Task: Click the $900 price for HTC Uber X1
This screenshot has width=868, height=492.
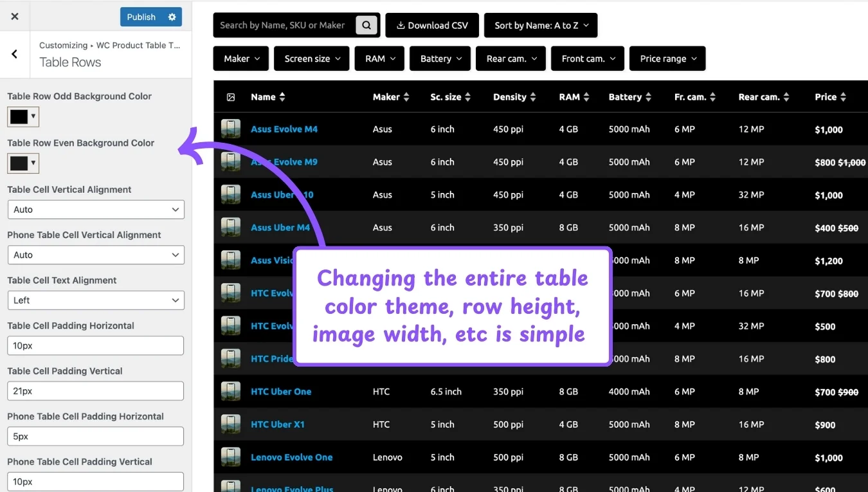Action: click(825, 425)
